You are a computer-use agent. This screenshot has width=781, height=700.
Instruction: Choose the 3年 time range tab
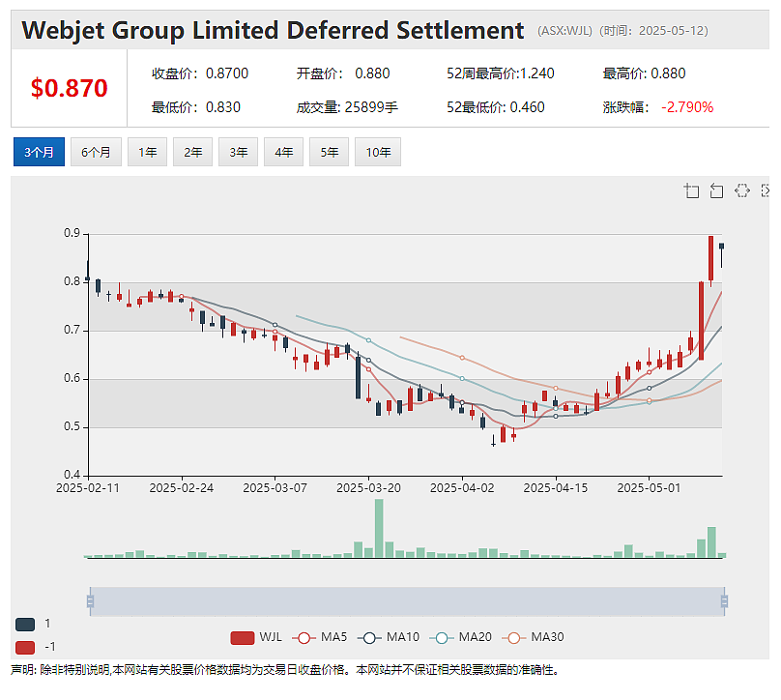click(x=238, y=152)
